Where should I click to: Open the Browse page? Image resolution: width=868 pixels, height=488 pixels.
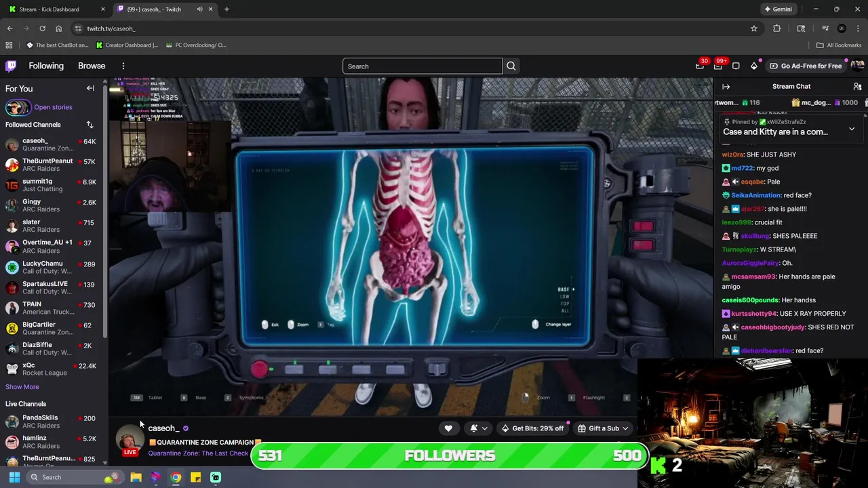pyautogui.click(x=92, y=66)
